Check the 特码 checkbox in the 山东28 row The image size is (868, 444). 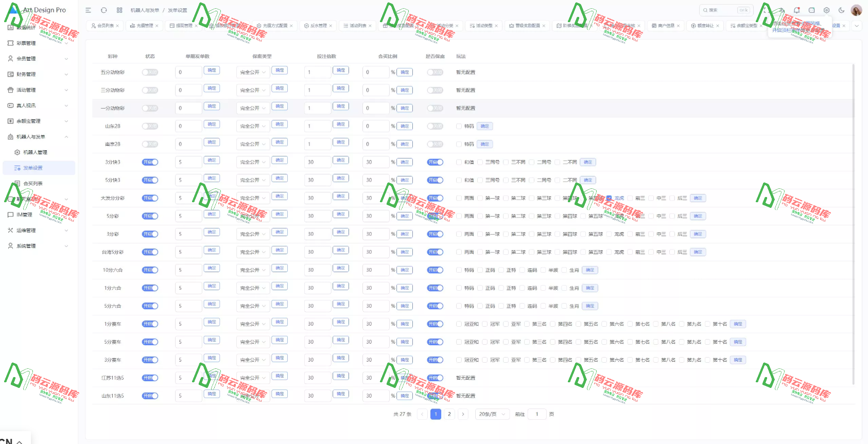coord(459,126)
